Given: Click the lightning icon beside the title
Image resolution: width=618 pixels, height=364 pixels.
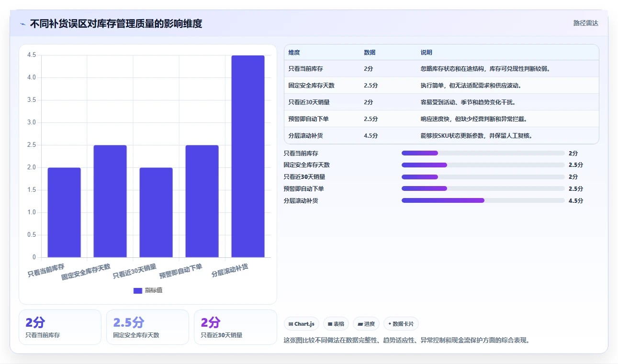Looking at the screenshot, I should [x=22, y=23].
